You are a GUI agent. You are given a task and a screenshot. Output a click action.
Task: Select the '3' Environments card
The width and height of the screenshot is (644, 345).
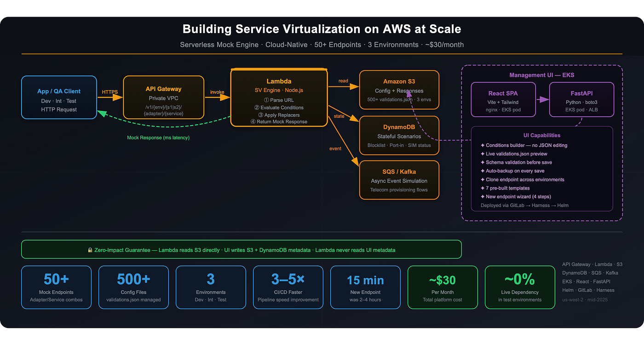tap(211, 287)
